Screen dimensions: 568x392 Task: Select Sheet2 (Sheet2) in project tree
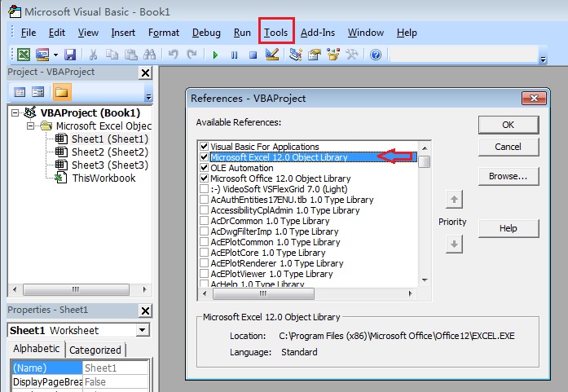pyautogui.click(x=110, y=152)
